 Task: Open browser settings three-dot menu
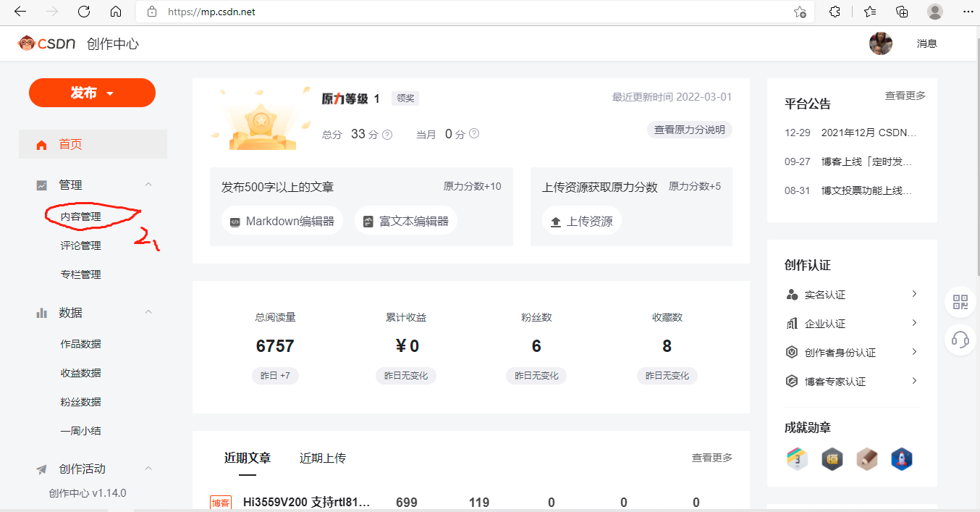click(x=968, y=12)
